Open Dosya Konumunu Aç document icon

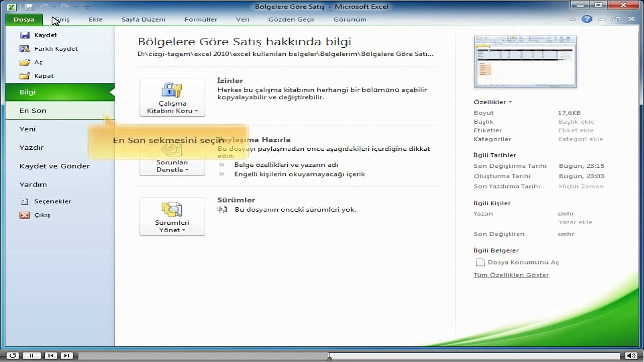pos(480,262)
